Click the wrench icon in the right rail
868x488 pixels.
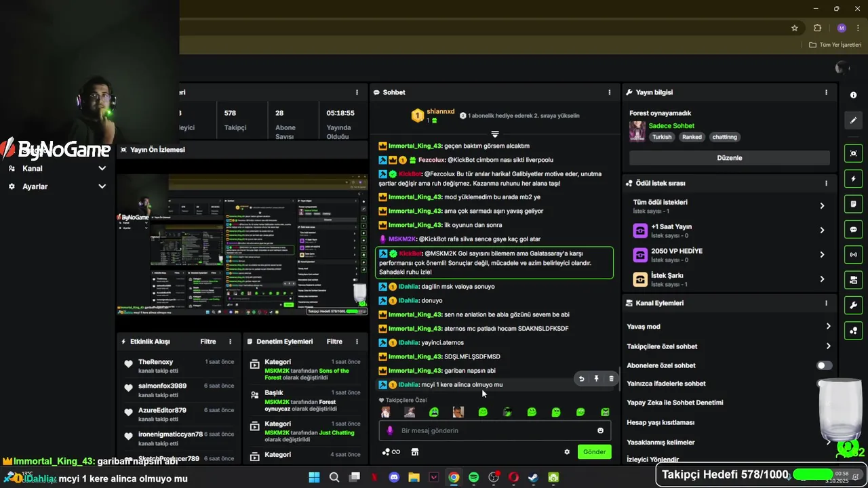pyautogui.click(x=853, y=305)
